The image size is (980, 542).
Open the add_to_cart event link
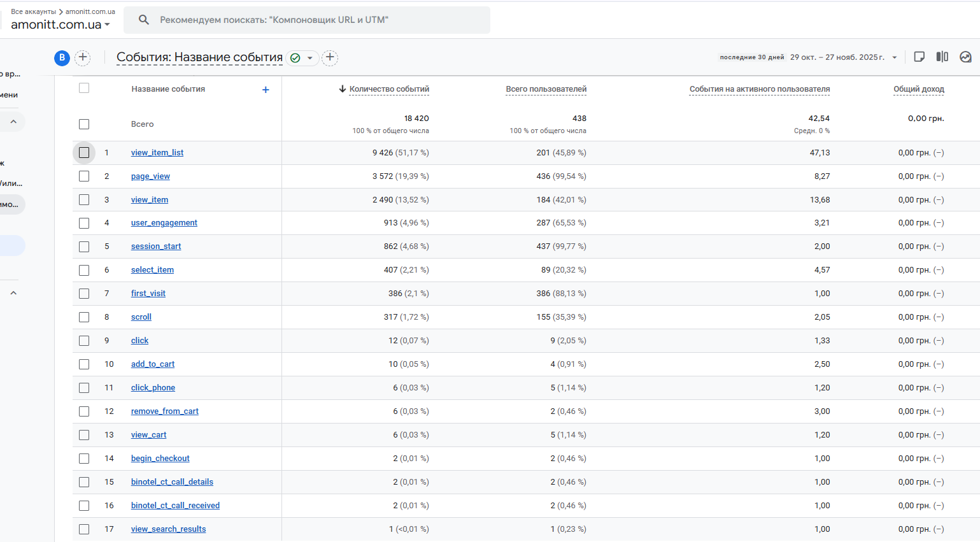(153, 364)
